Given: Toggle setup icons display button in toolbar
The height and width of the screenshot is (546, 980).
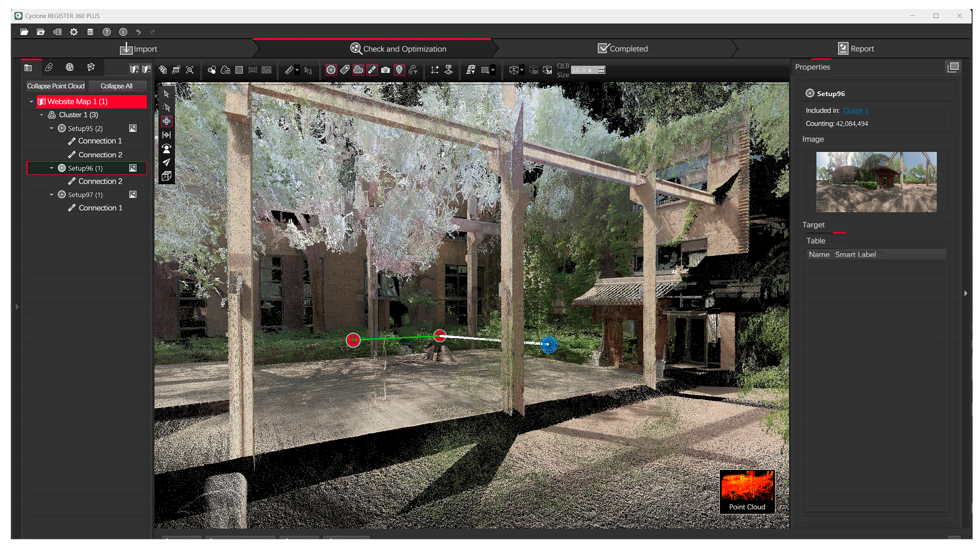Looking at the screenshot, I should pos(331,70).
